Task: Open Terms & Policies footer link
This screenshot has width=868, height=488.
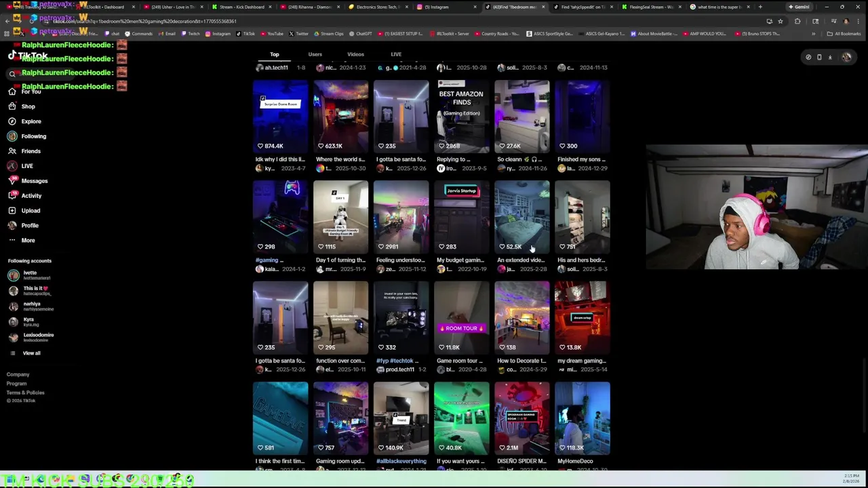Action: (26, 392)
